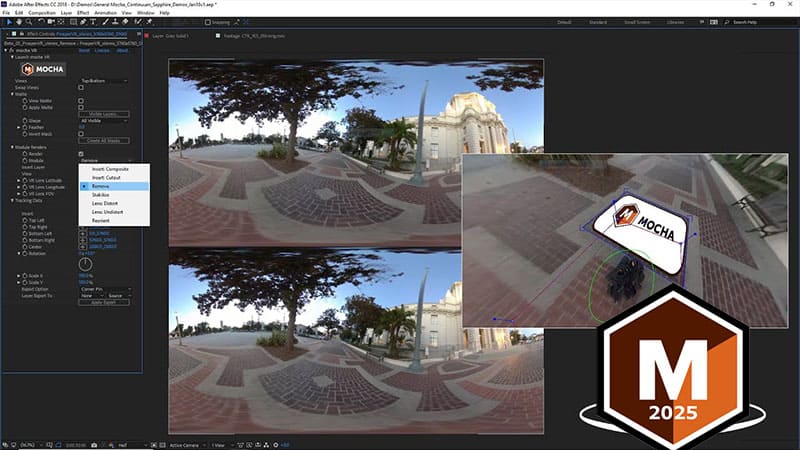Choose Insert: Composite from module list
Screen dimensions: 800x450
[114, 169]
